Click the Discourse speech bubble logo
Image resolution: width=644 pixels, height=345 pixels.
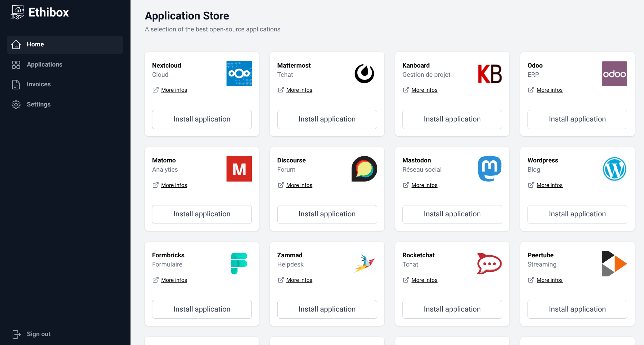point(364,169)
